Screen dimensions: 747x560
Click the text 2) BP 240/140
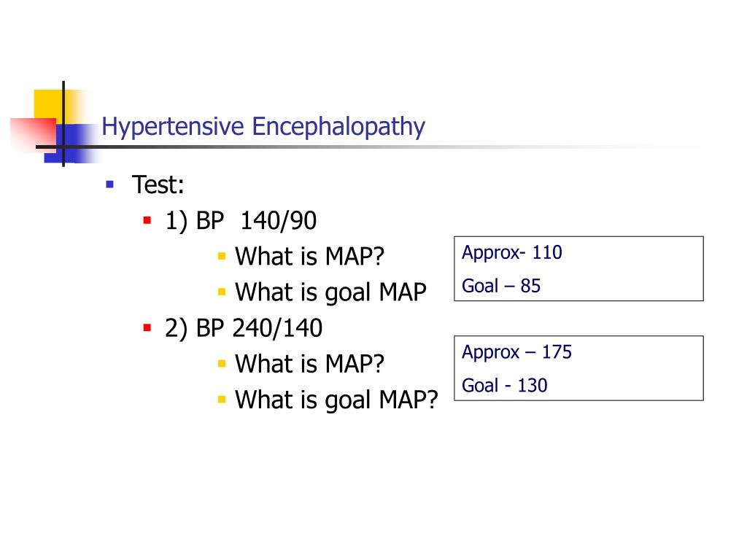[x=244, y=329]
